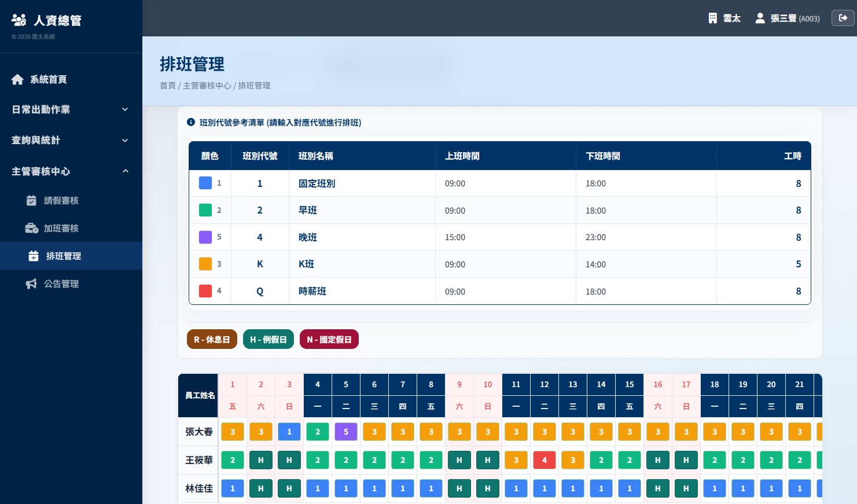Open 系統首頁 in the sidebar
Screen dimensions: 857x504
(71, 79)
